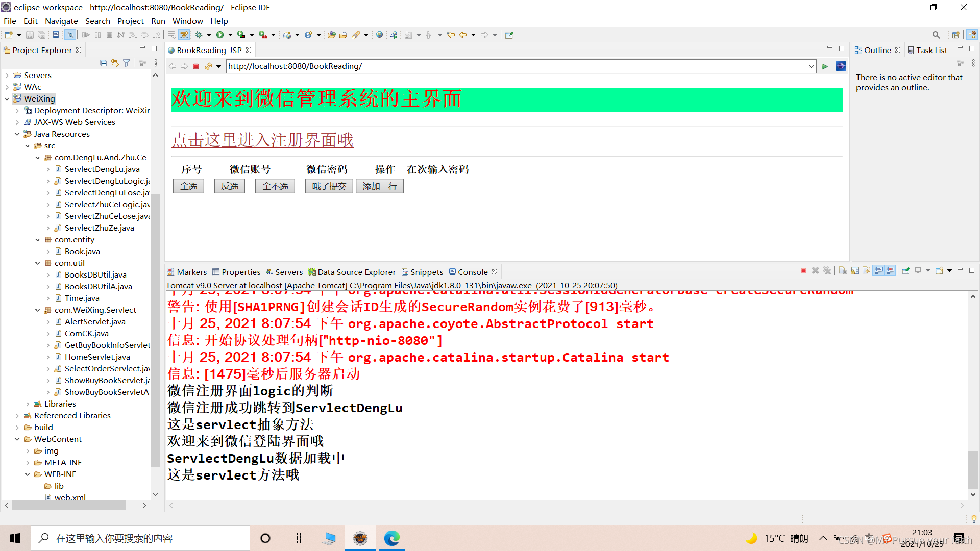The height and width of the screenshot is (551, 980).
Task: Collapse the com.util package node
Action: (38, 263)
